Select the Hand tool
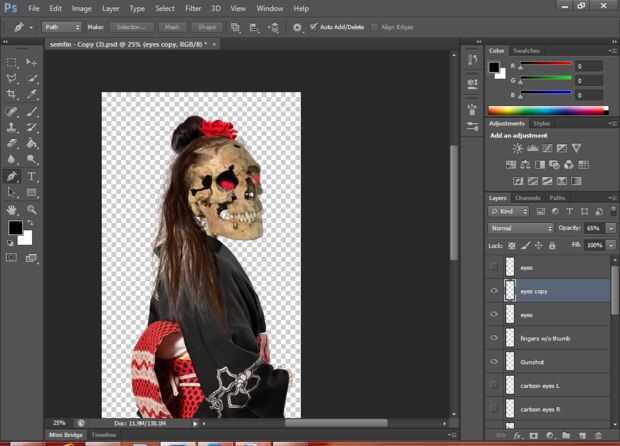 tap(13, 209)
